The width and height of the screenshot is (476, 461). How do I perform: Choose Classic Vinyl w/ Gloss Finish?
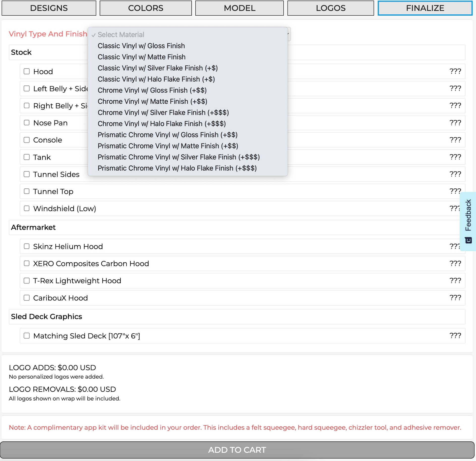pos(141,46)
